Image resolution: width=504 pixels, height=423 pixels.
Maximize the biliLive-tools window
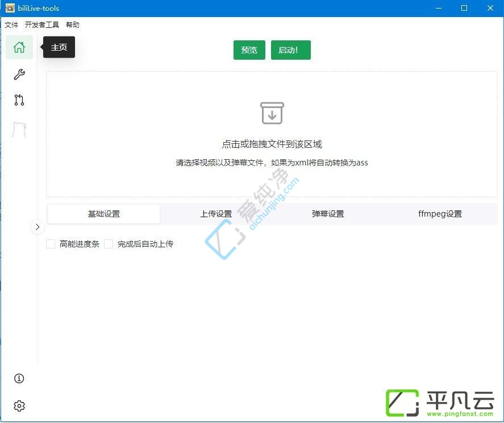click(x=464, y=8)
